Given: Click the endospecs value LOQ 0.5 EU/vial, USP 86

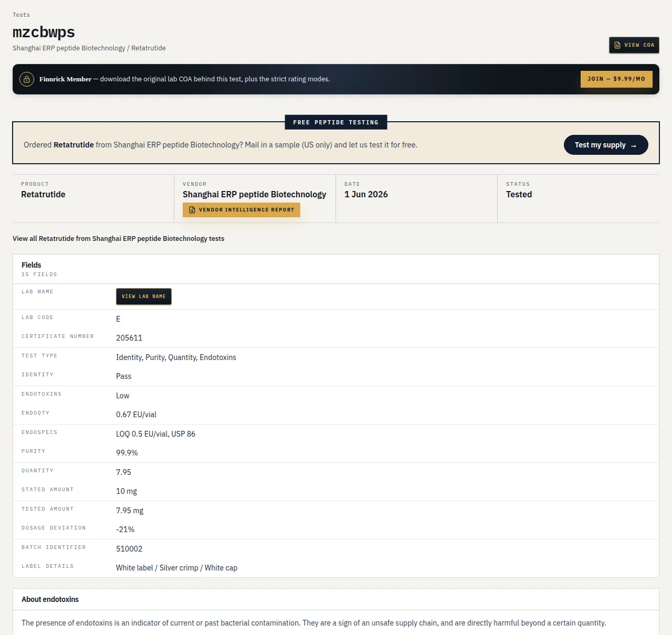Looking at the screenshot, I should click(x=155, y=434).
